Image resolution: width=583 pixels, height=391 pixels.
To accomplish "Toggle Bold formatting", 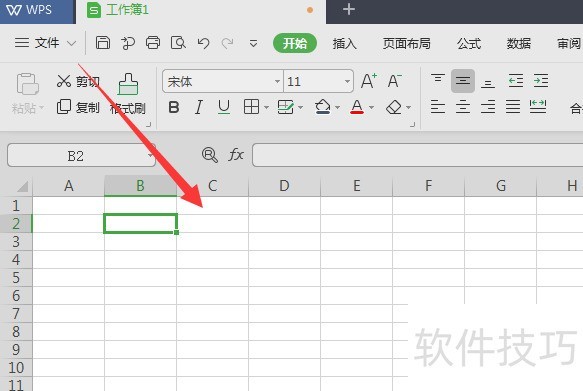I will [174, 107].
